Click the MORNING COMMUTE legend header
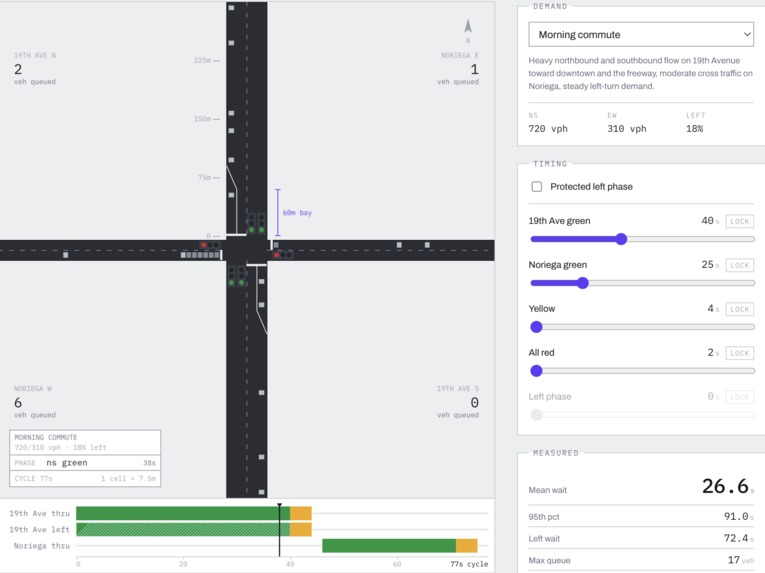765x573 pixels. click(46, 437)
